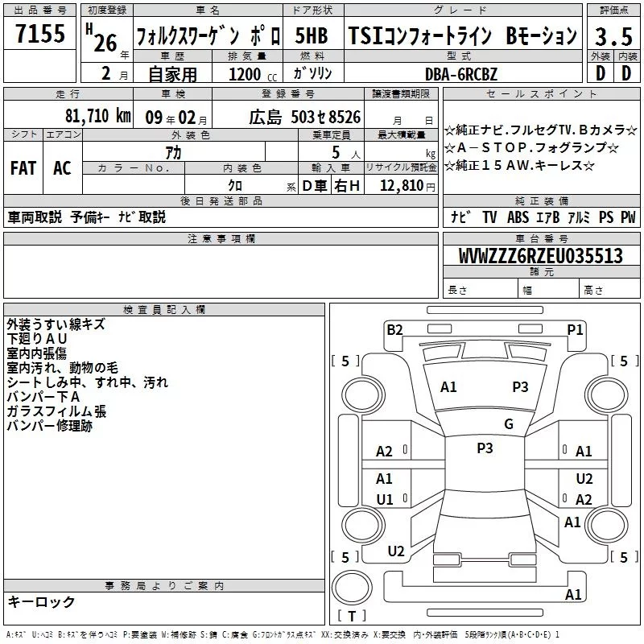
Task: Click the G windshield mark on diagram
Action: (509, 424)
